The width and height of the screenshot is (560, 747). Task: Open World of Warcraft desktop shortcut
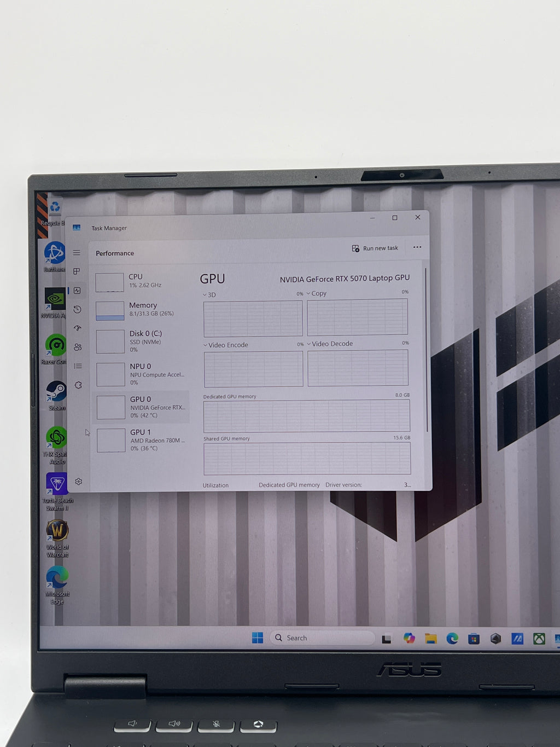pyautogui.click(x=57, y=538)
